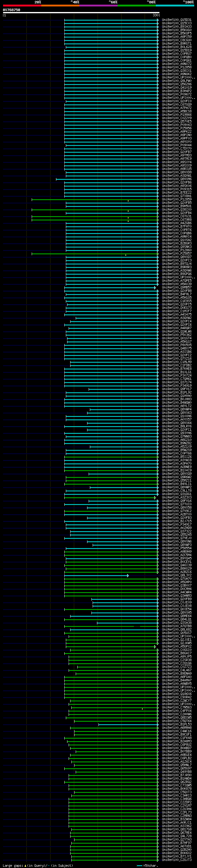Click the green alignment bar for UniRef100_P12859
197x868 pixels.
(x=95, y=200)
